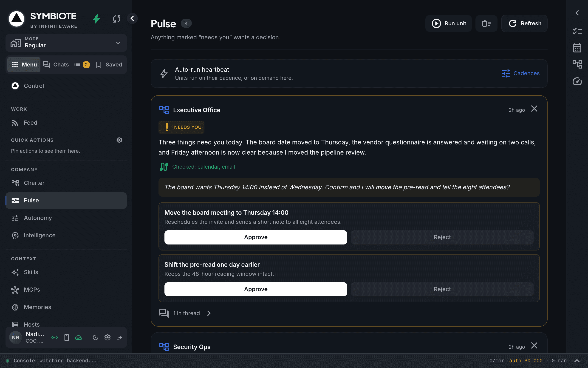Click the Refresh button
Image resolution: width=588 pixels, height=368 pixels.
[x=524, y=23]
